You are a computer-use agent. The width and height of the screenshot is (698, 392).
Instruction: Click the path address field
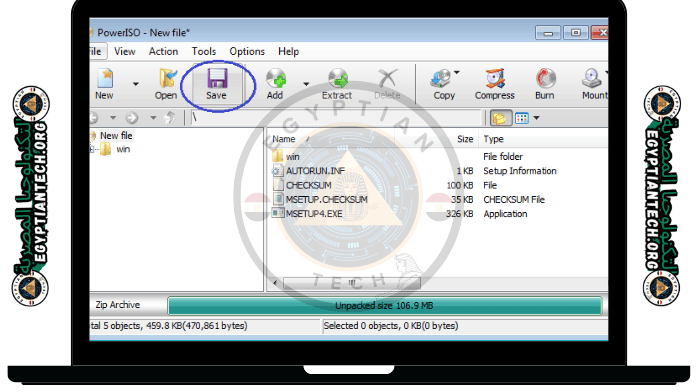(336, 118)
